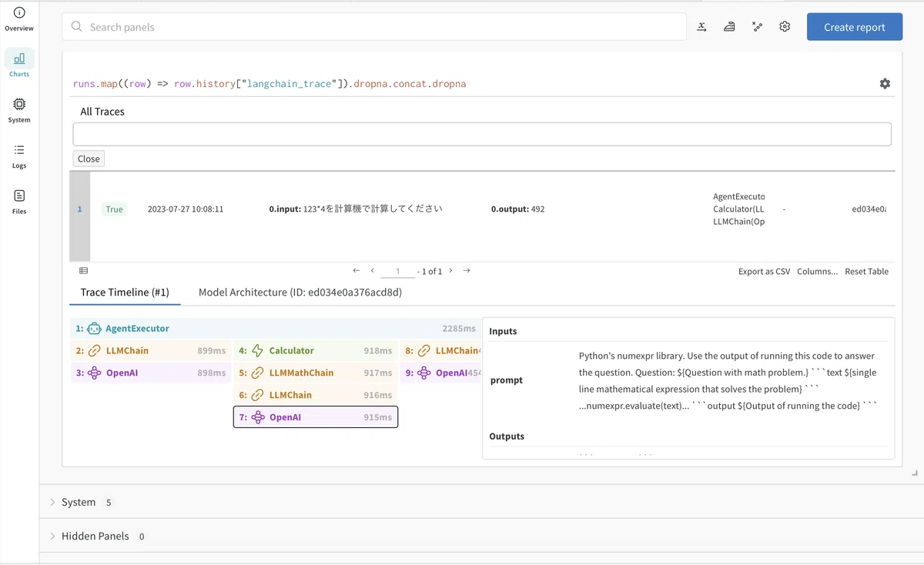
Task: Click the outliers scatter icon
Action: click(758, 26)
